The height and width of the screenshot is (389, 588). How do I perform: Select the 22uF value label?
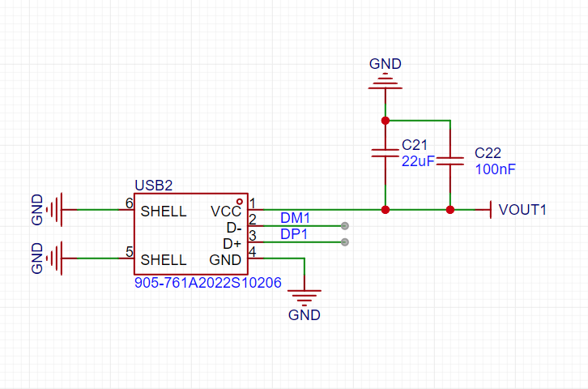point(418,161)
